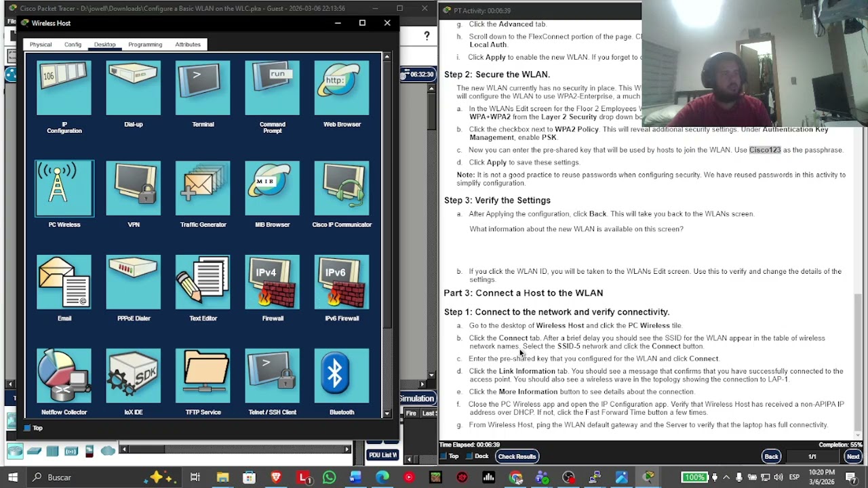Click the ESP language indicator
This screenshot has width=868, height=488.
795,477
